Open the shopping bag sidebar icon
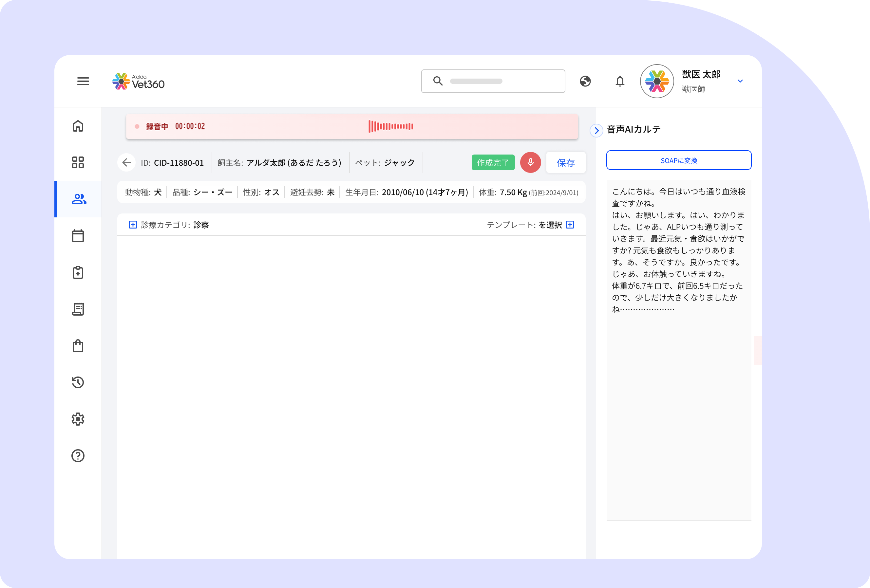This screenshot has width=870, height=588. click(x=78, y=346)
